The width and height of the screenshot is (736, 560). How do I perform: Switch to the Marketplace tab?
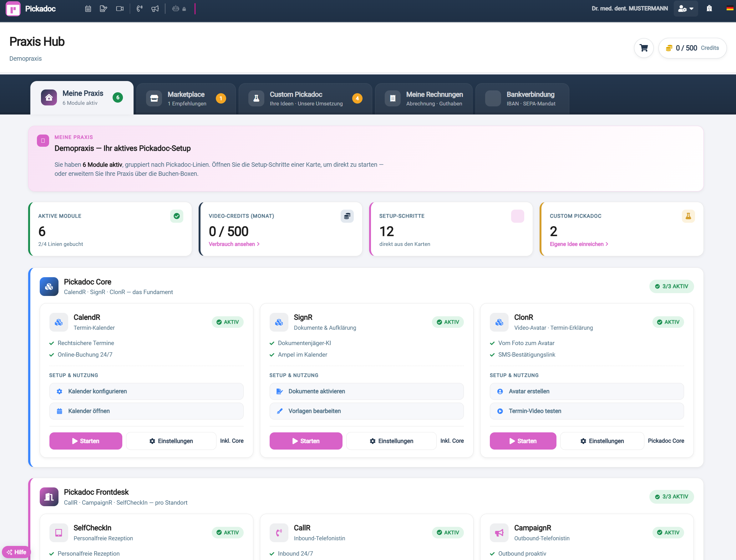pyautogui.click(x=186, y=99)
